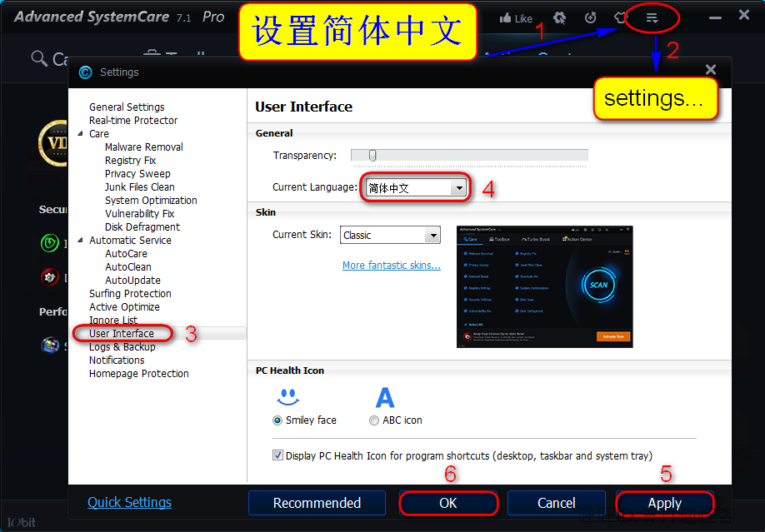Select AutoCare settings
765x532 pixels.
click(x=126, y=254)
